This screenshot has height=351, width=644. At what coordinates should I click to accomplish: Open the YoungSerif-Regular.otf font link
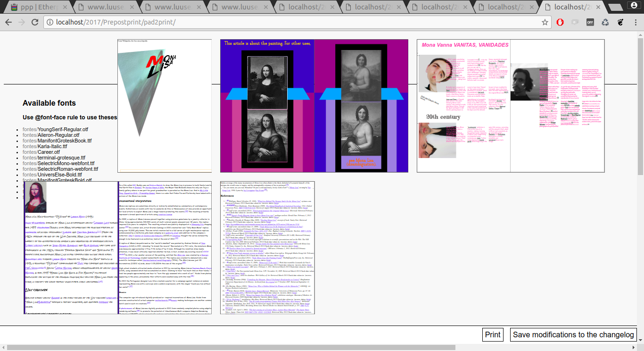coord(56,129)
